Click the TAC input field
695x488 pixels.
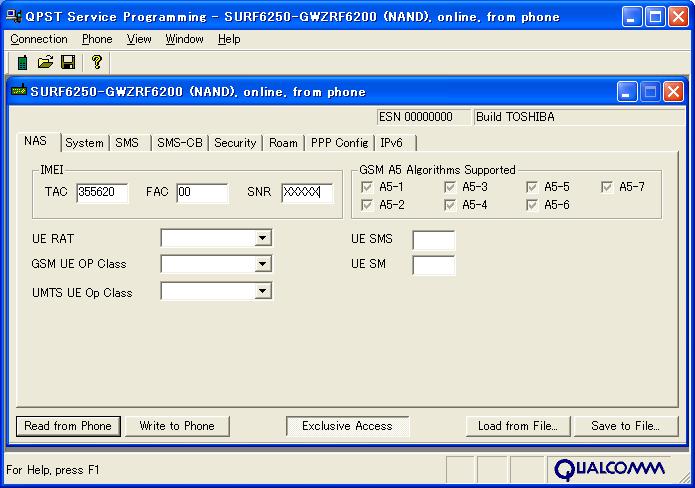102,193
